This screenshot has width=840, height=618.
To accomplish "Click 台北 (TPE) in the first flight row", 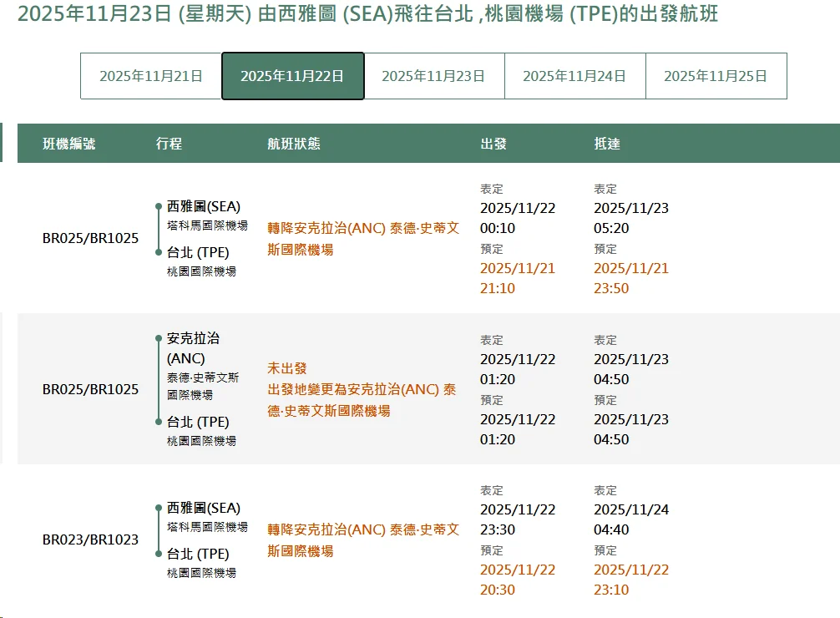I will tap(198, 252).
